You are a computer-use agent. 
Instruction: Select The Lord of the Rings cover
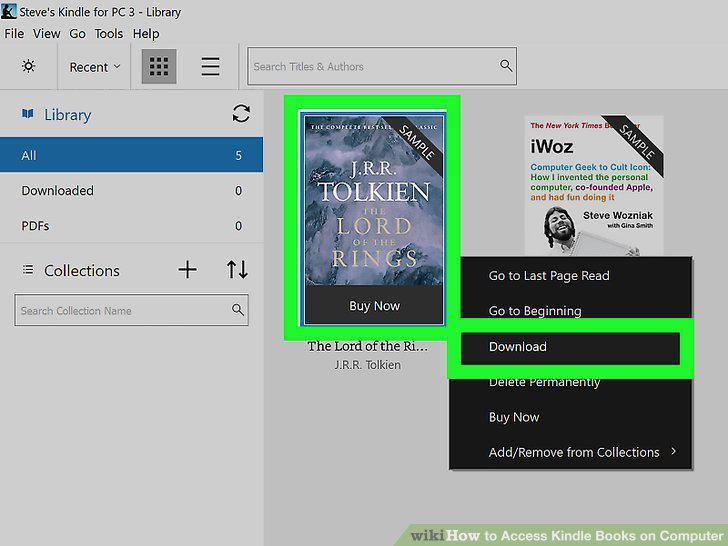pos(374,201)
